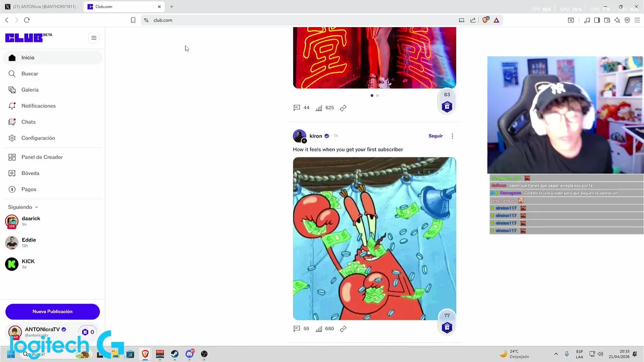This screenshot has width=644, height=362.
Task: View stats showing 680 on kiron post
Action: tap(325, 329)
